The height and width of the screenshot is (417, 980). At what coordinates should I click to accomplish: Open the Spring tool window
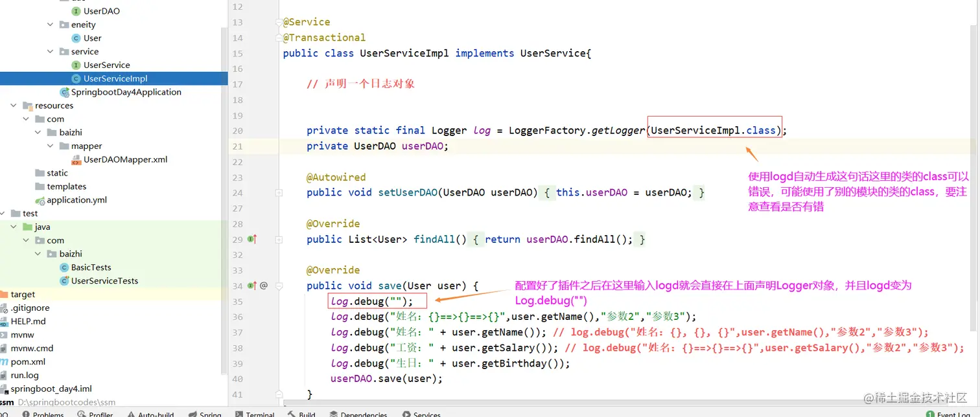[205, 414]
